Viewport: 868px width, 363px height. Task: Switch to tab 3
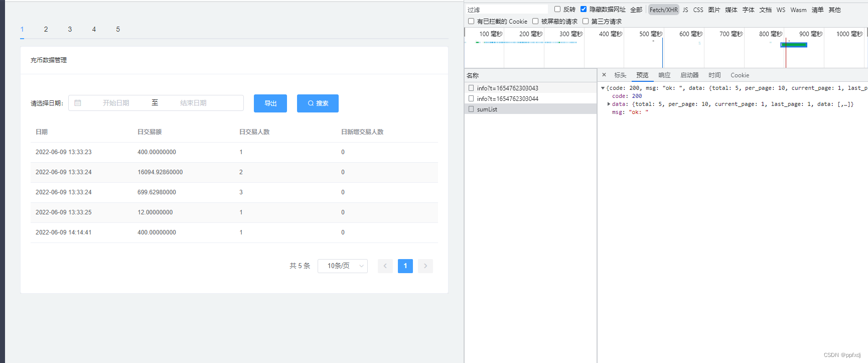(70, 29)
